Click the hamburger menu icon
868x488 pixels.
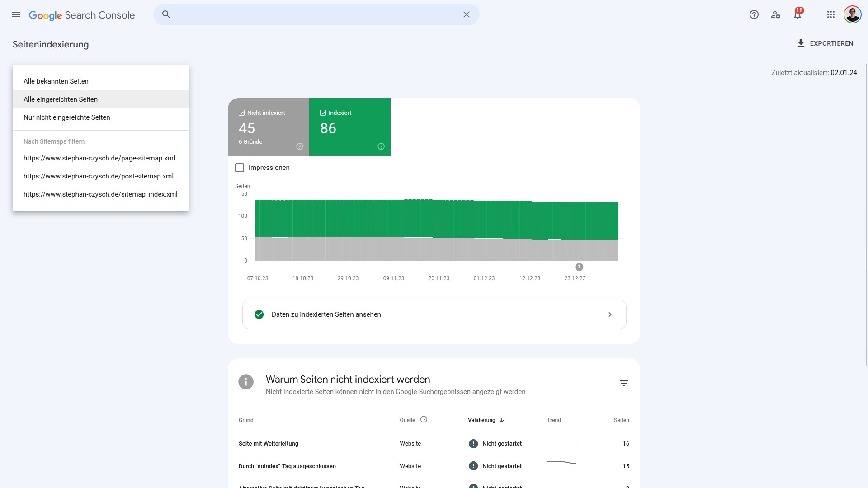point(16,14)
